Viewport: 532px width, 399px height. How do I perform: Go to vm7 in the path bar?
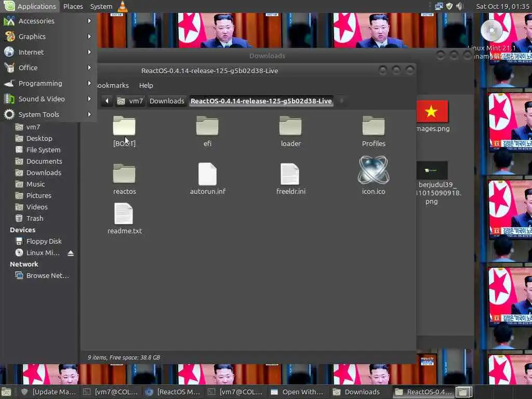(x=130, y=101)
